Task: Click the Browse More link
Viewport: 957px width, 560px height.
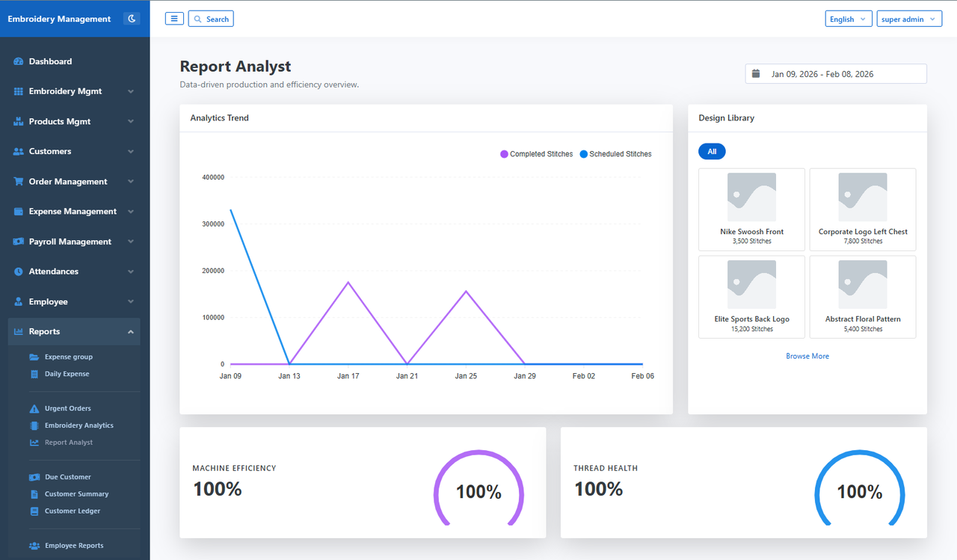Action: (x=807, y=356)
